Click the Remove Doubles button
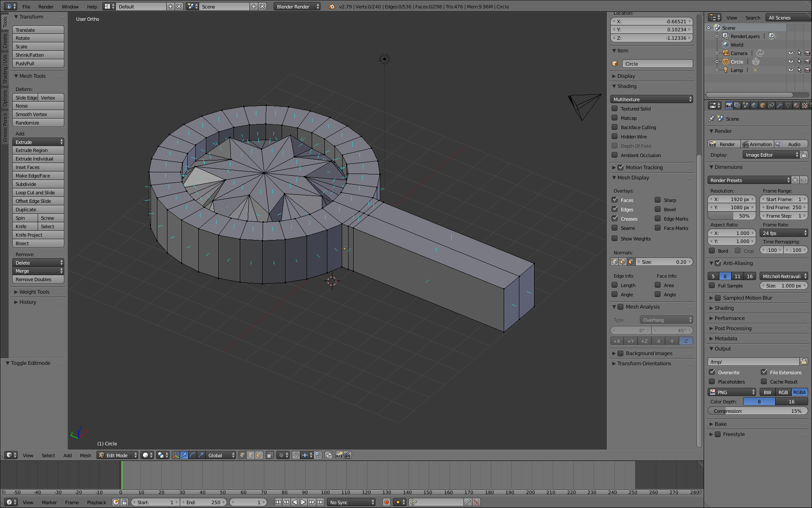The width and height of the screenshot is (812, 508). tap(38, 279)
